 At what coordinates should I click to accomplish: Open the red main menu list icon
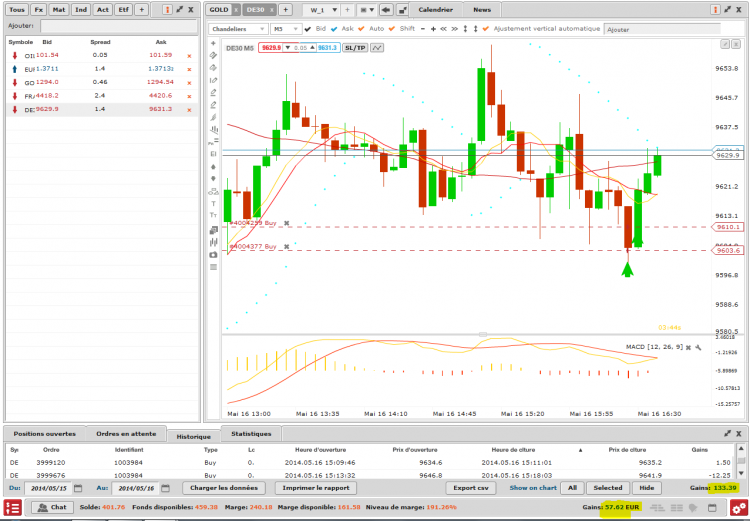tap(13, 508)
